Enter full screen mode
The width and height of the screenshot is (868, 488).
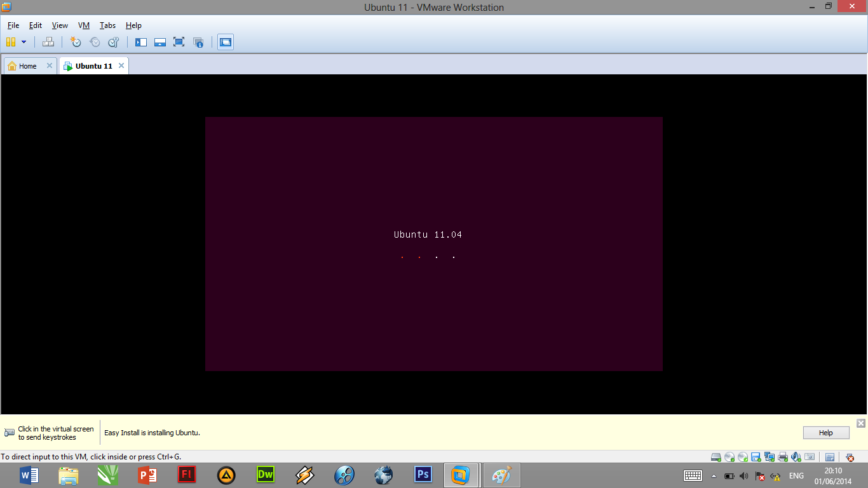pyautogui.click(x=179, y=42)
